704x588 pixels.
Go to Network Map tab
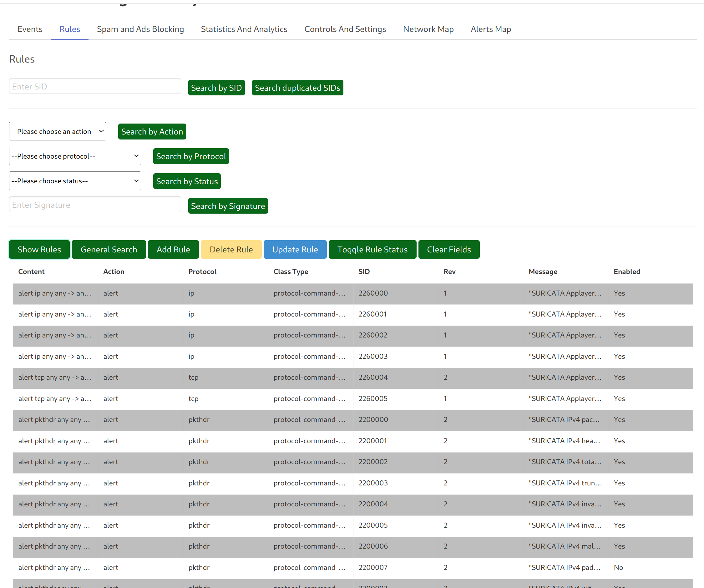(x=428, y=29)
